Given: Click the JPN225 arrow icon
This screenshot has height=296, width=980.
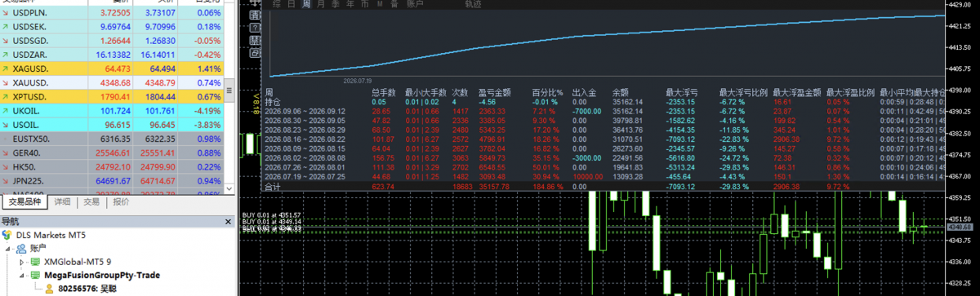Looking at the screenshot, I should click(x=6, y=181).
